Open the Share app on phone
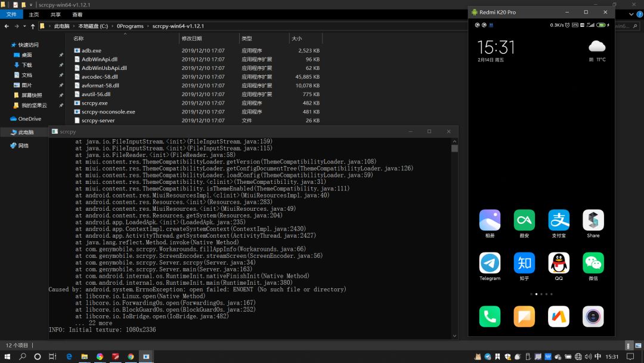Screen dimensions: 644x363 (593, 220)
